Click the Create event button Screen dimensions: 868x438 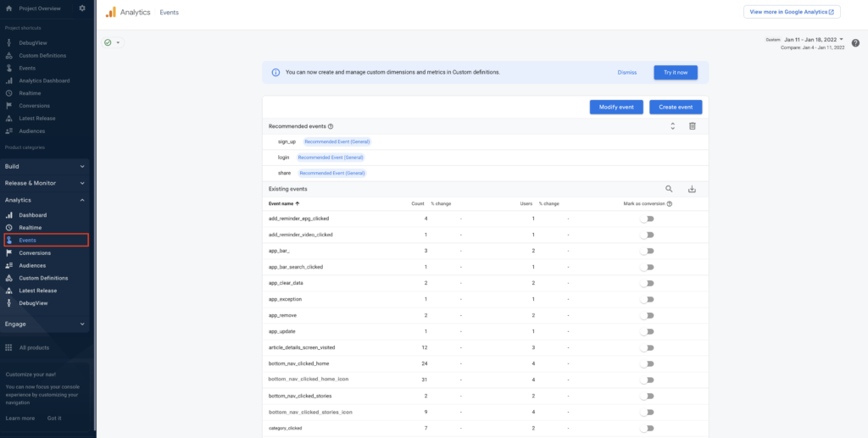point(676,107)
